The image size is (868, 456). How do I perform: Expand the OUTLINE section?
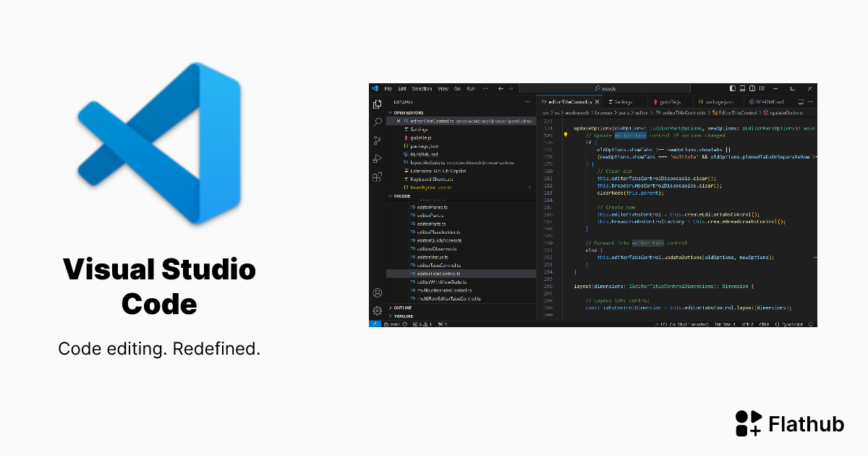404,307
